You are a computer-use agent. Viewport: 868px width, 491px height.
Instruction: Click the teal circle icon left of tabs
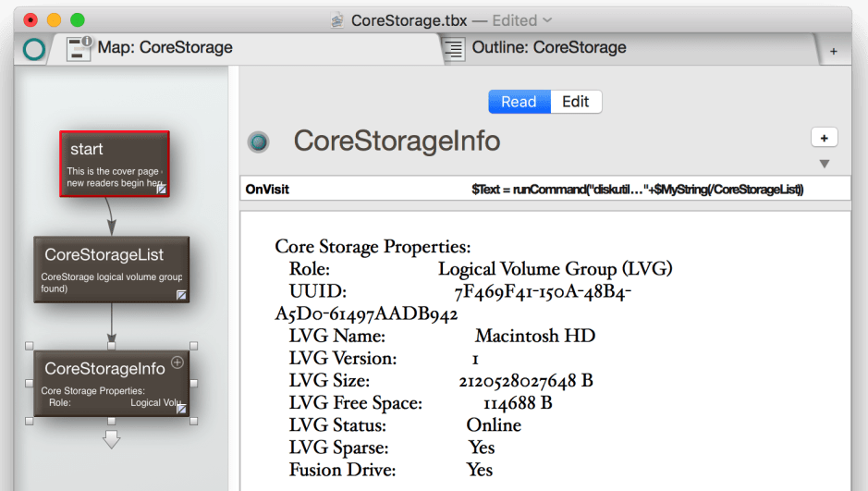pos(33,49)
